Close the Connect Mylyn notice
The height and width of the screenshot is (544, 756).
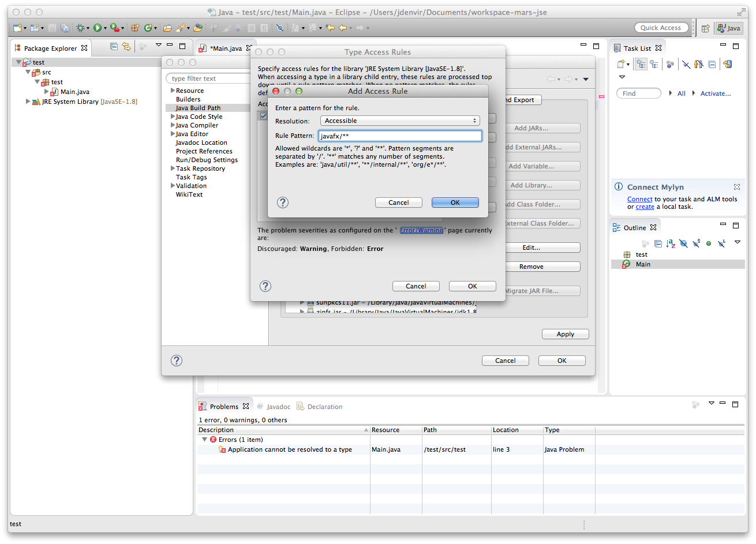pos(737,187)
